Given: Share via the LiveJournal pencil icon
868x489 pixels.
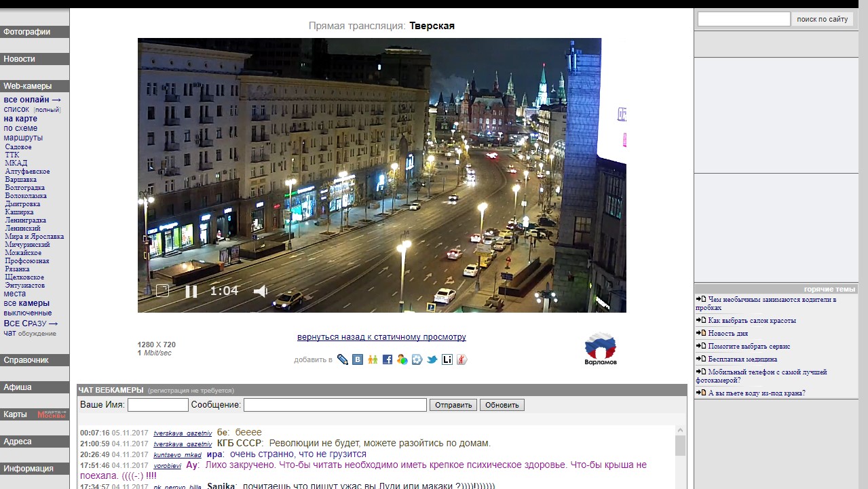Looking at the screenshot, I should click(343, 359).
